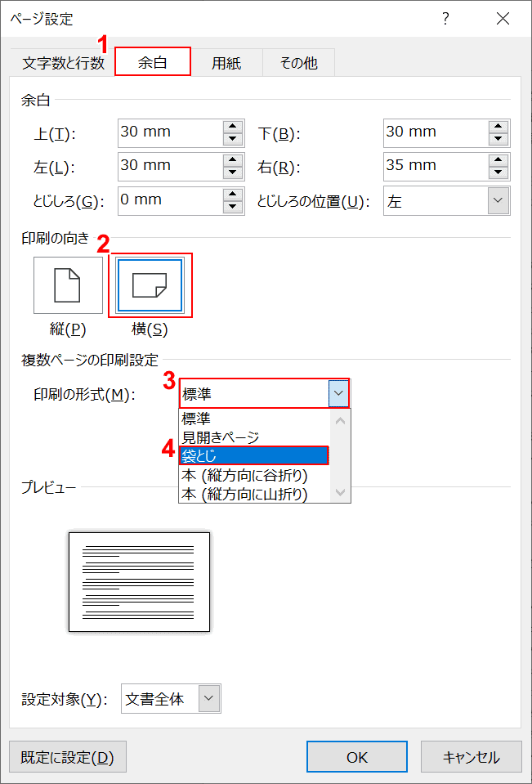The height and width of the screenshot is (784, 532).
Task: Confirm with the OK button
Action: tap(357, 758)
